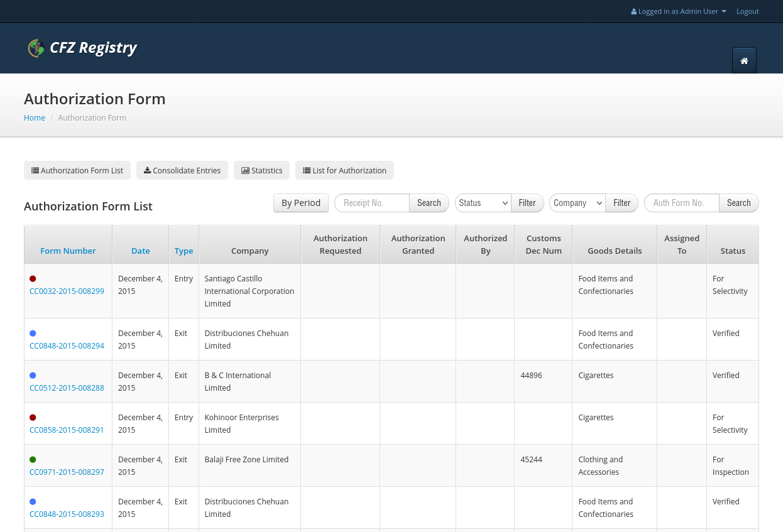Viewport: 783px width, 532px height.
Task: Open Consolidate Entries
Action: pos(182,170)
